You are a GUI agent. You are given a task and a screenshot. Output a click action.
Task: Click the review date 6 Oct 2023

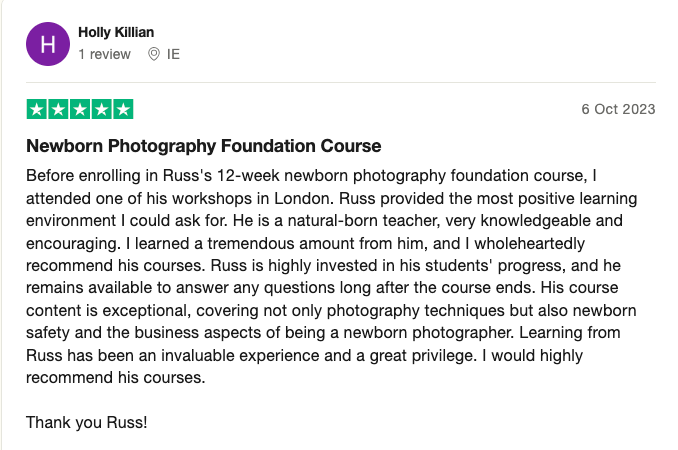click(618, 109)
